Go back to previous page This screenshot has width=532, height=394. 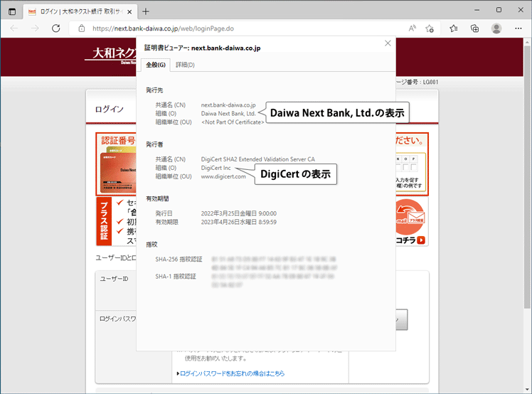[x=14, y=28]
